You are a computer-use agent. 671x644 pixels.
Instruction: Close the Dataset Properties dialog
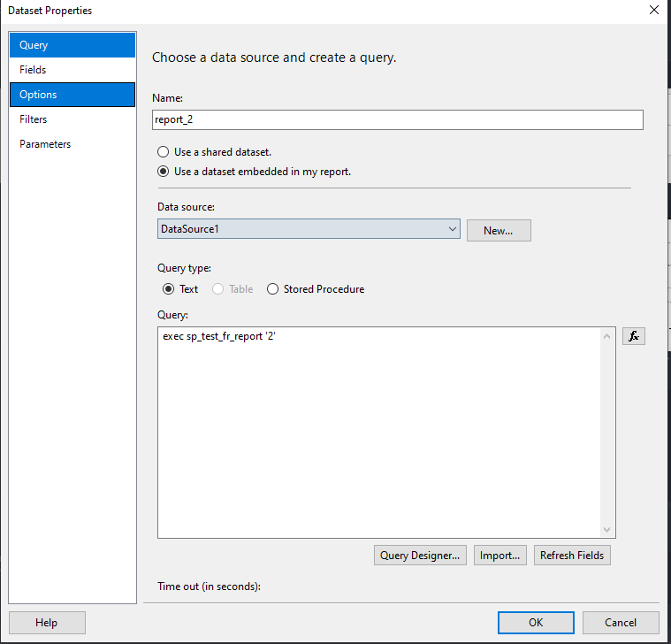(x=653, y=11)
